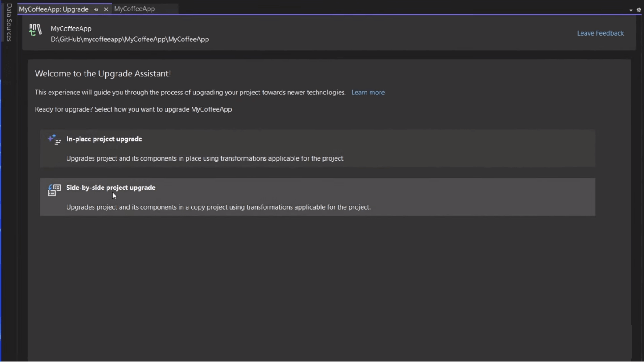Open the Learn more link
This screenshot has width=644, height=362.
(368, 92)
